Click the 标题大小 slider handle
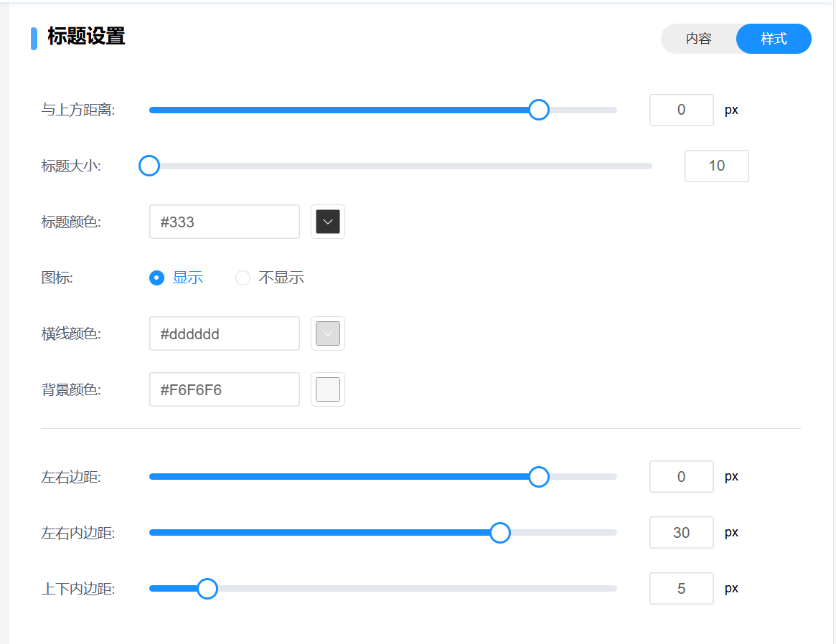836x644 pixels. tap(149, 166)
